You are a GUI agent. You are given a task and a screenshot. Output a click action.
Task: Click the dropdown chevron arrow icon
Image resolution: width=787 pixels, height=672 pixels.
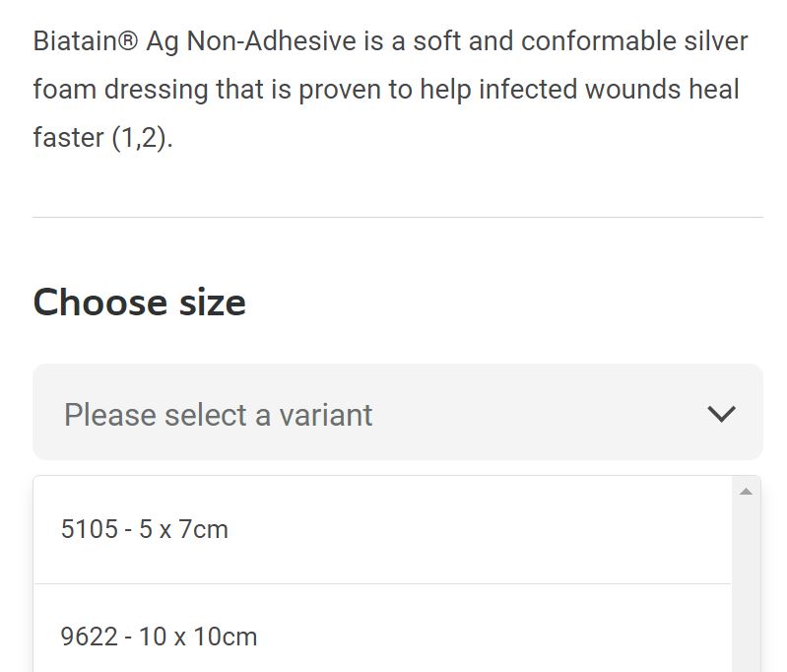pos(721,414)
